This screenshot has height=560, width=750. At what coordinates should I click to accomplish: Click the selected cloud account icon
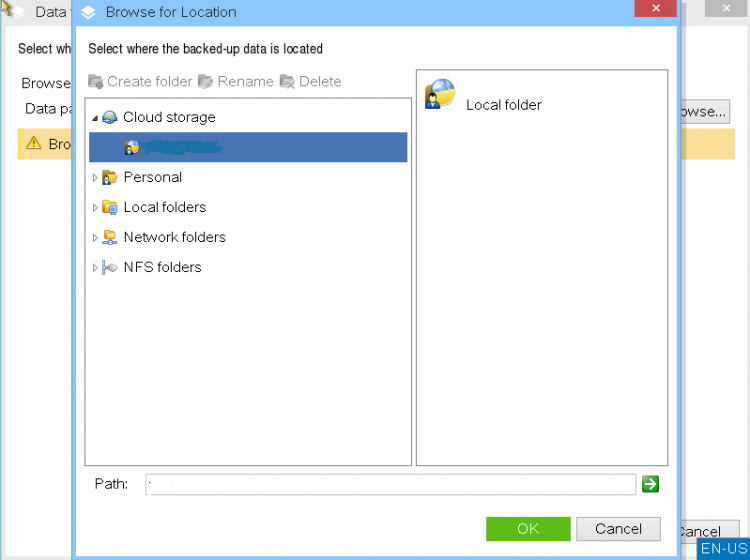(132, 147)
